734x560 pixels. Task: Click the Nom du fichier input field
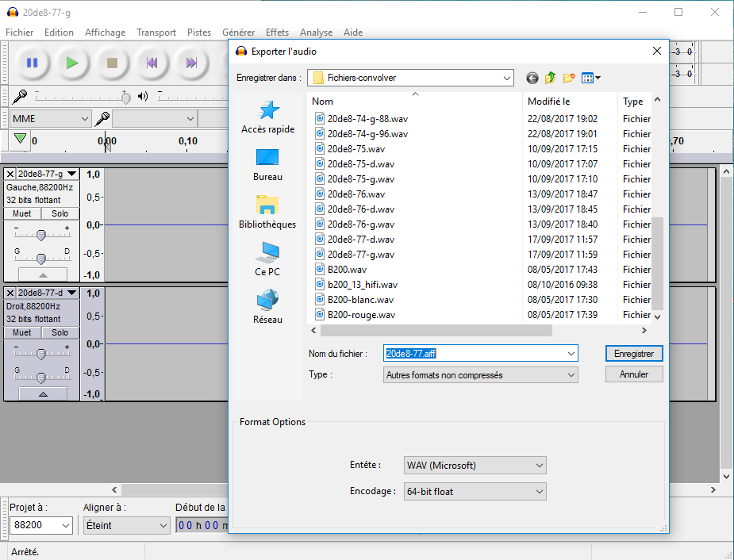pyautogui.click(x=481, y=354)
